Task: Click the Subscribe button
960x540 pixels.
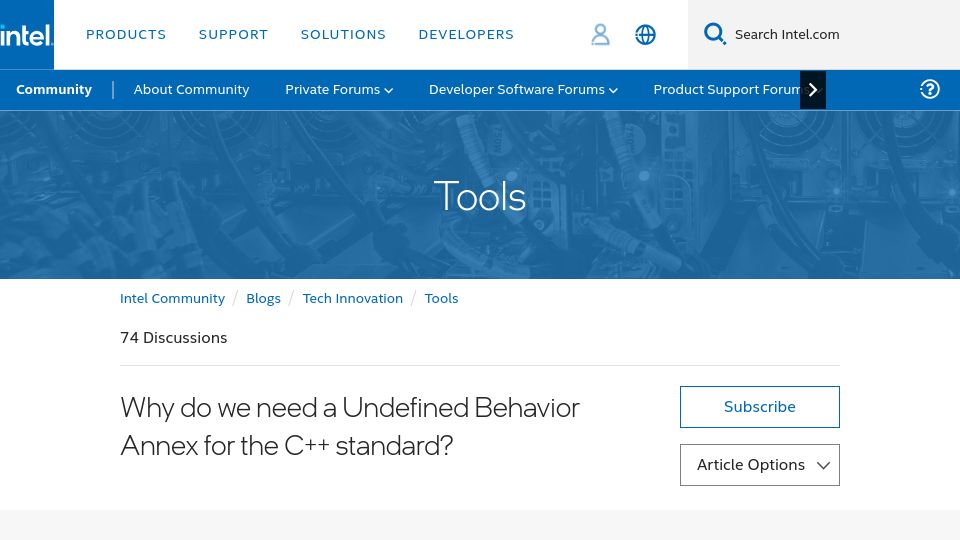Action: pos(760,407)
